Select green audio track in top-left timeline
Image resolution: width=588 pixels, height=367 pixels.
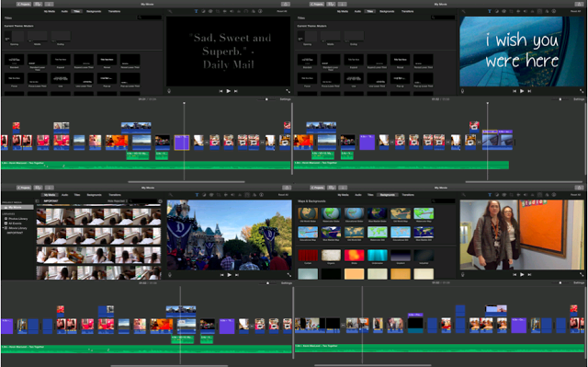[145, 166]
